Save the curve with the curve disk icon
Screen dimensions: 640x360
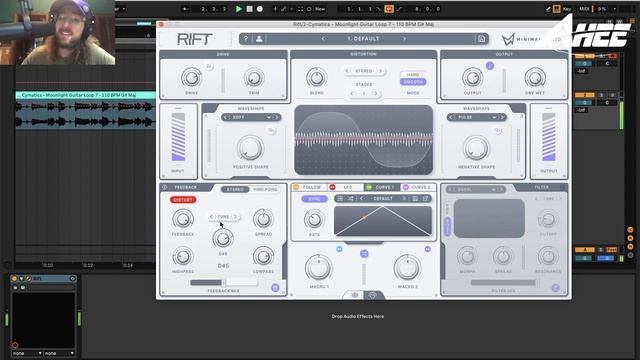click(415, 199)
